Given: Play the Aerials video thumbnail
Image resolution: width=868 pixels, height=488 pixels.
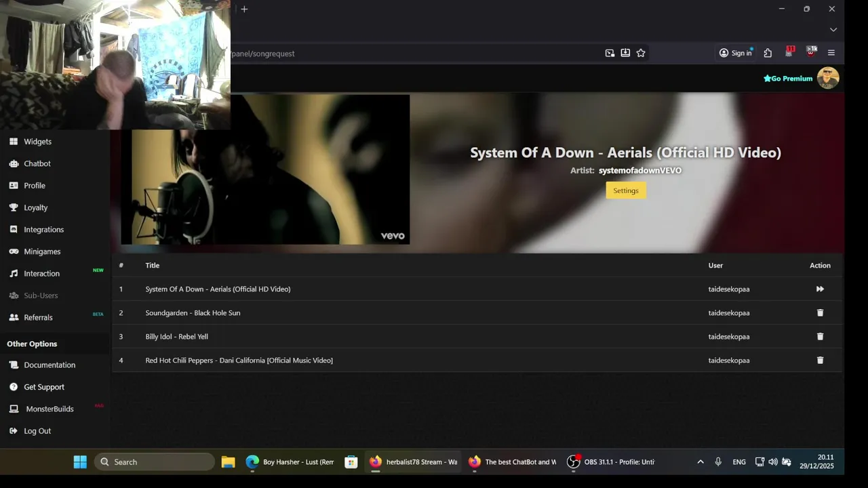Looking at the screenshot, I should coord(265,169).
